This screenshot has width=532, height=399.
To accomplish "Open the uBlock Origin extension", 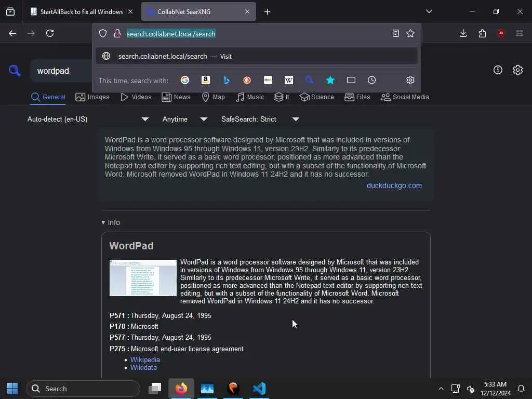I will click(x=501, y=33).
